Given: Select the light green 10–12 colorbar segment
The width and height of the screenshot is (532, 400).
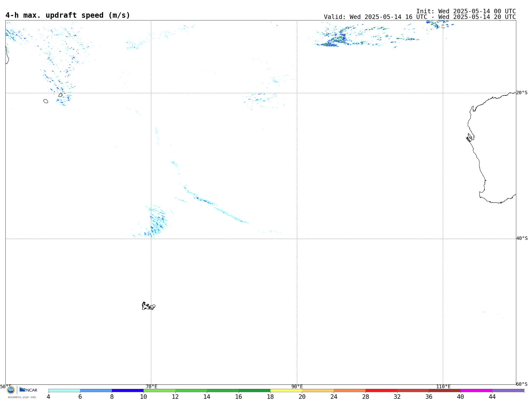Looking at the screenshot, I should pos(159,391).
